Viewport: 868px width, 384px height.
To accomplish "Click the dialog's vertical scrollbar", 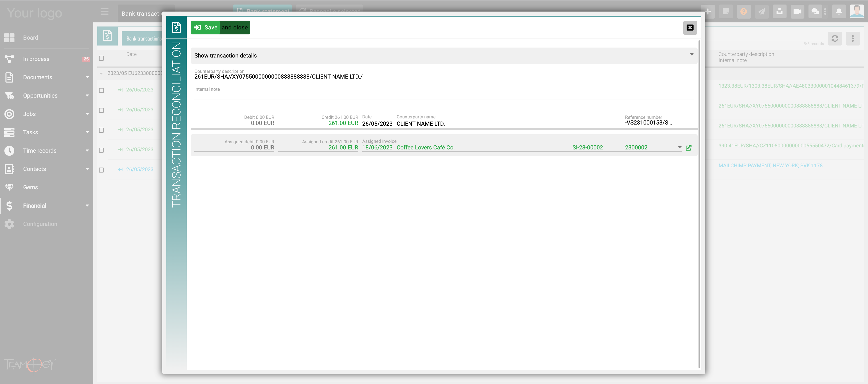I will 699,204.
